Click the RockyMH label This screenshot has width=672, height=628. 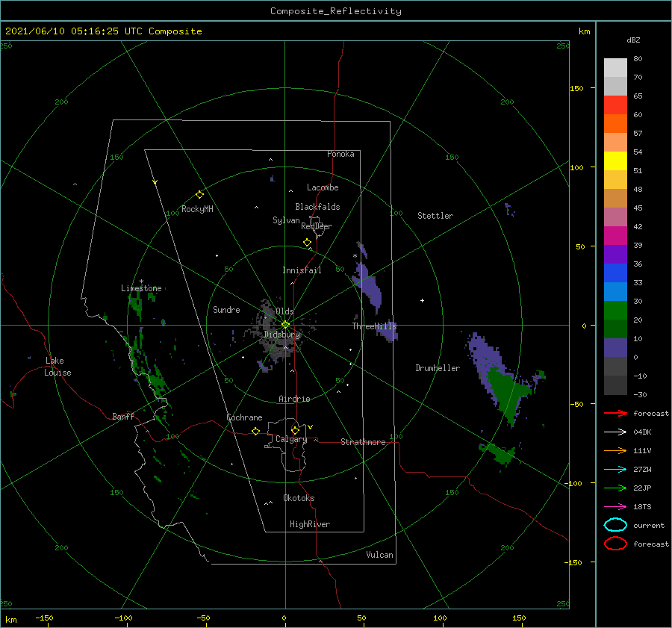pos(197,209)
